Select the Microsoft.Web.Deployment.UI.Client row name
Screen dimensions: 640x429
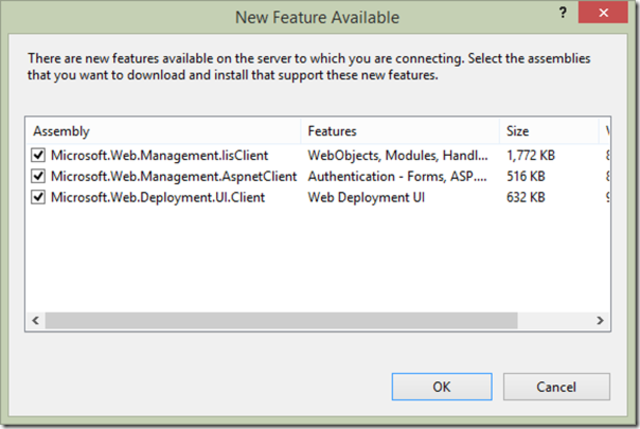pos(158,198)
